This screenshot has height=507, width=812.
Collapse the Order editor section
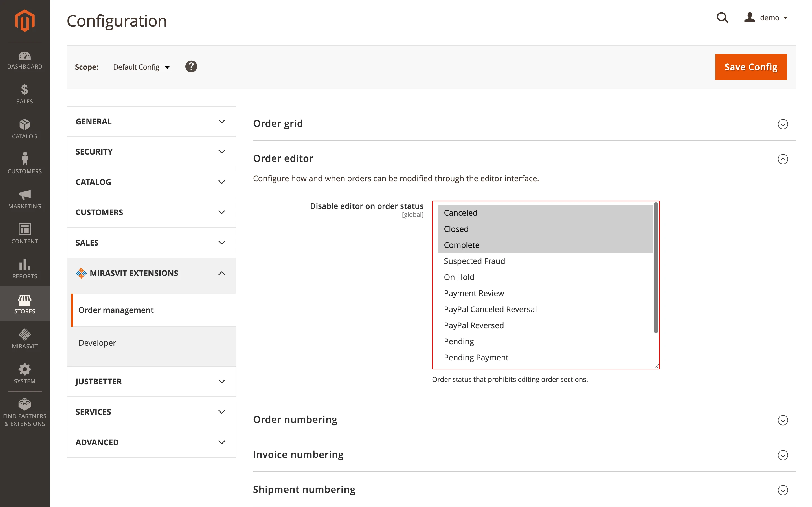(783, 159)
